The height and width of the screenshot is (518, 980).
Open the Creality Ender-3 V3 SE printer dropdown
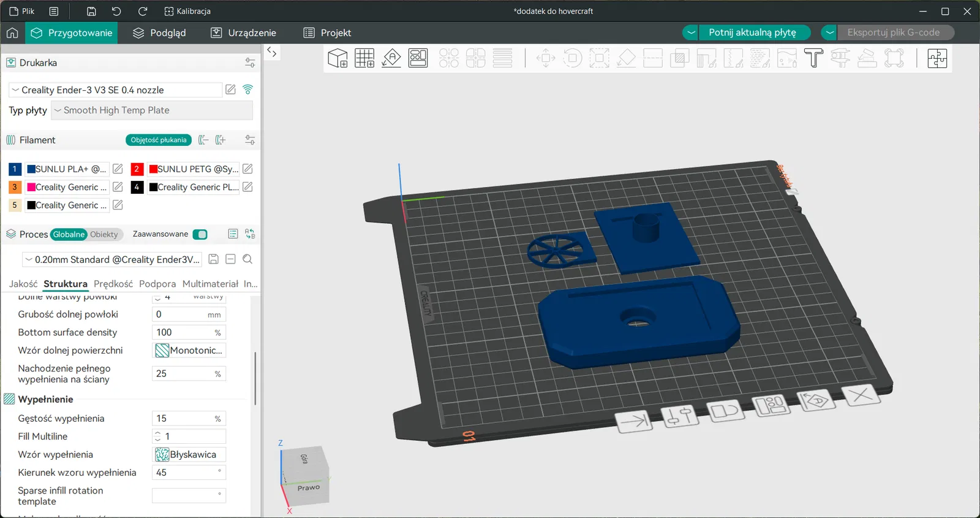(x=115, y=90)
